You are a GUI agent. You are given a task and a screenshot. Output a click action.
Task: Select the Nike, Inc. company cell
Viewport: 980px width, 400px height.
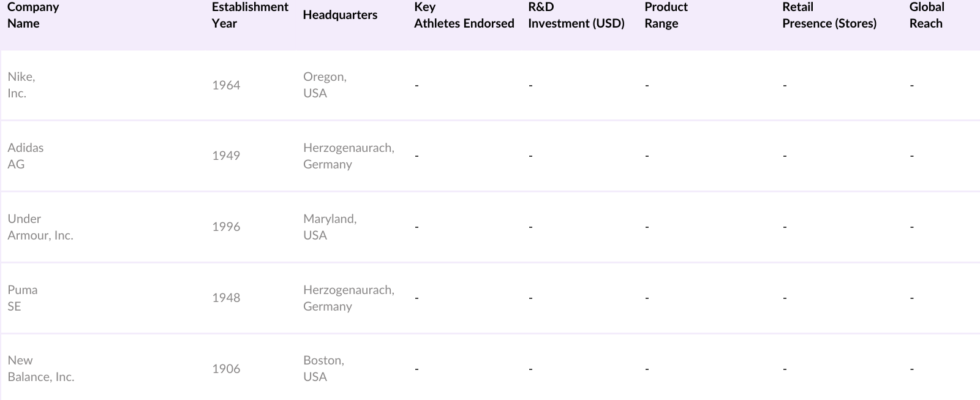tap(21, 85)
